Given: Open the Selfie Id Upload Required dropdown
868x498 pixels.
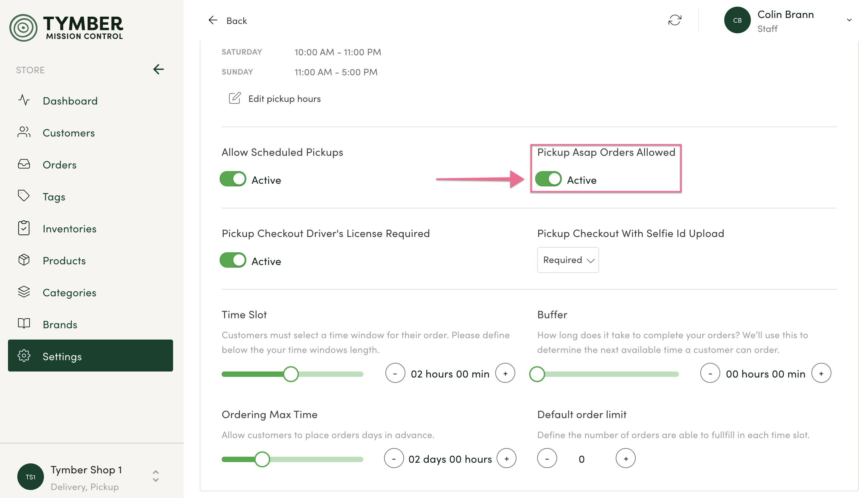Looking at the screenshot, I should tap(568, 260).
